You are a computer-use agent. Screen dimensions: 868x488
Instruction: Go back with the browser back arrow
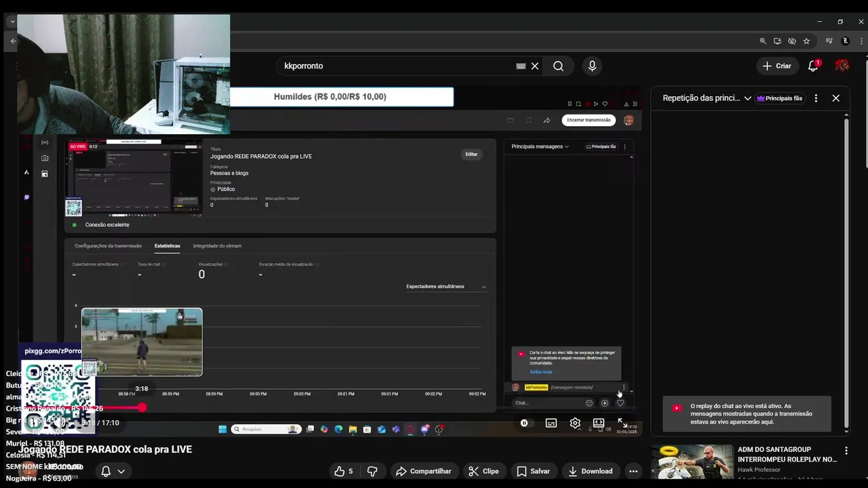tap(13, 41)
